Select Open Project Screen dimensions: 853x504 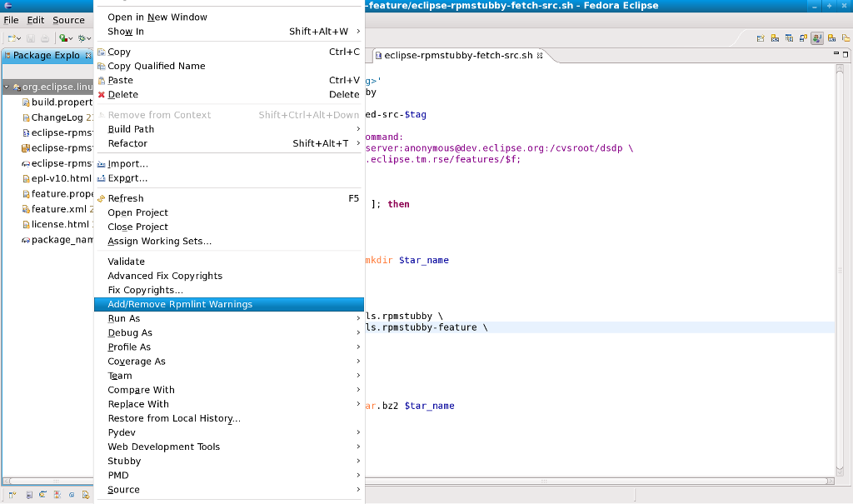click(x=229, y=212)
